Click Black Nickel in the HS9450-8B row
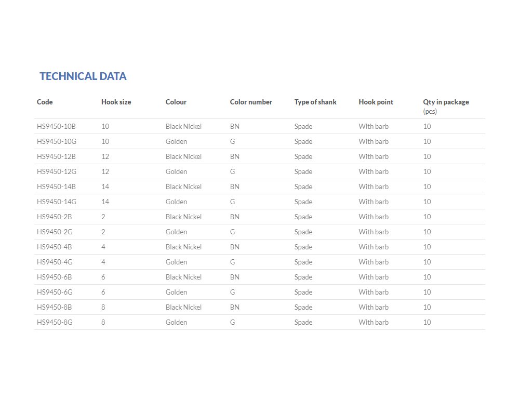 pos(183,307)
